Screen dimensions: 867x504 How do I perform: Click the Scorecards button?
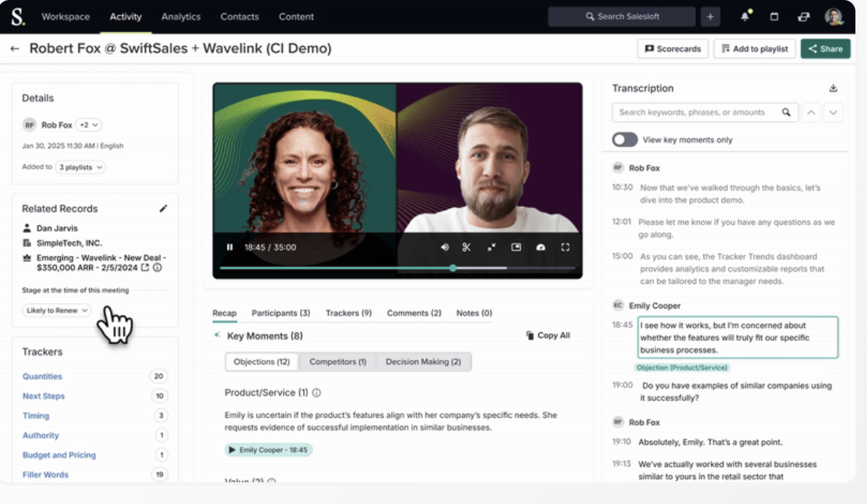coord(673,49)
